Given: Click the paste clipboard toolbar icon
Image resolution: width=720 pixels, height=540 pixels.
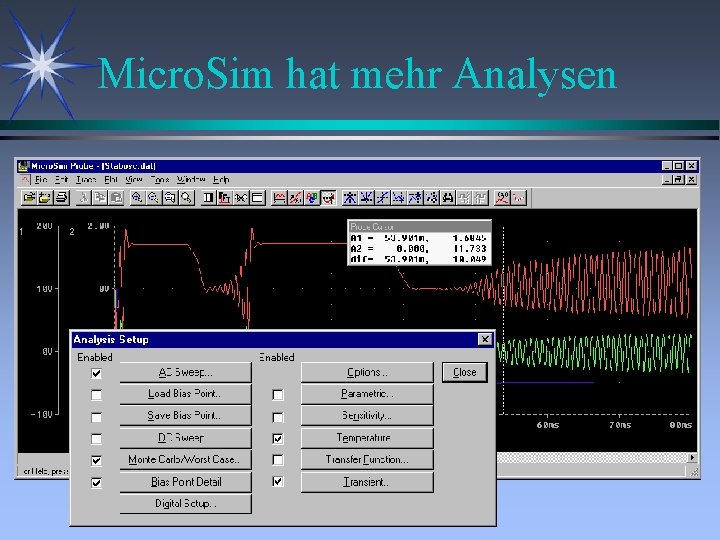Looking at the screenshot, I should click(117, 198).
